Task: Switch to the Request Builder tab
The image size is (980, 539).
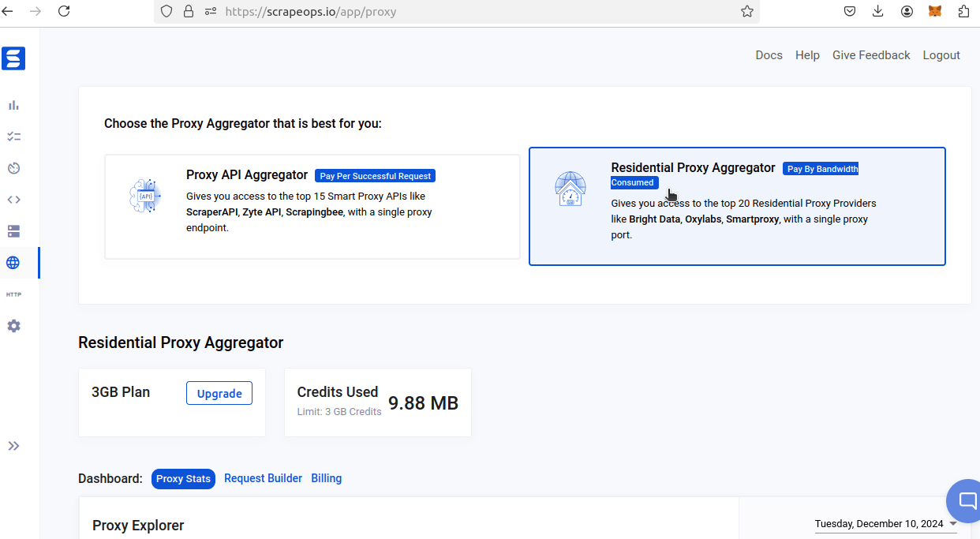Action: pos(263,478)
